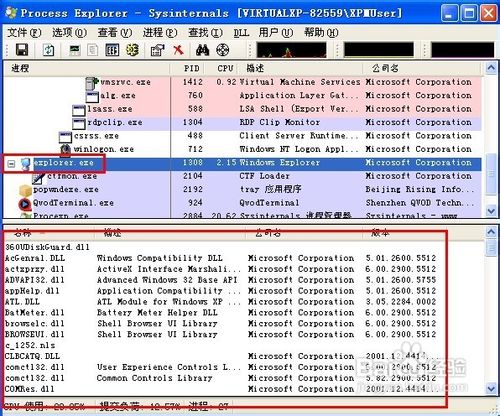Open the 查看(V) menu
Viewport: 500px width, 416px height.
click(115, 33)
